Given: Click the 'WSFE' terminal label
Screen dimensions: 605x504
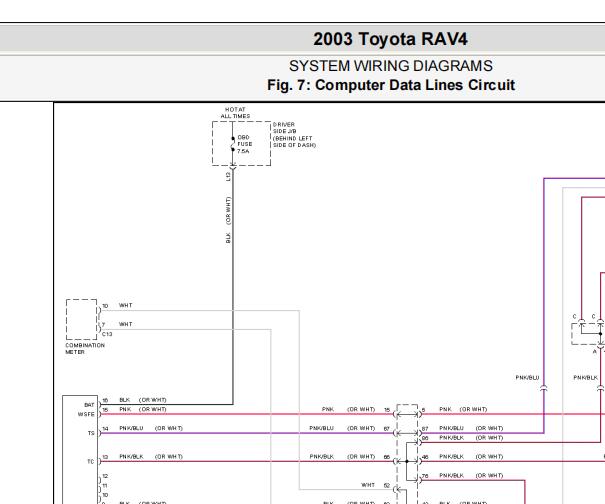Looking at the screenshot, I should [86, 414].
